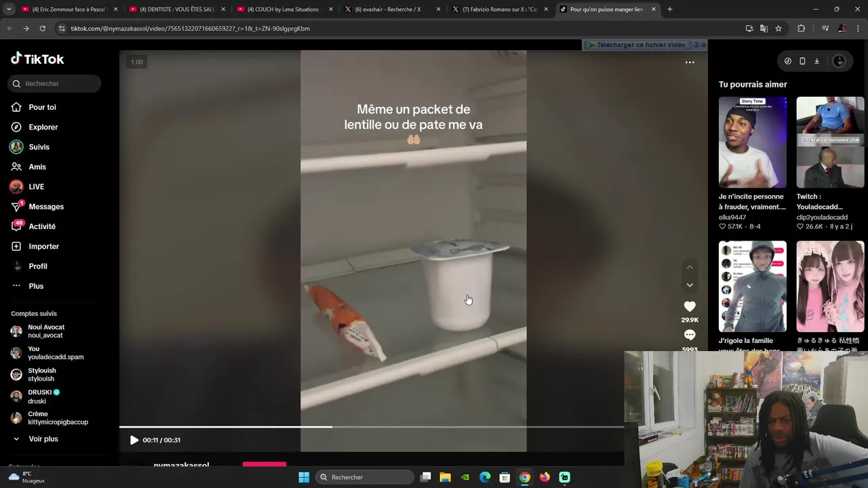Click the 1.00 playback speed label

coord(137,62)
